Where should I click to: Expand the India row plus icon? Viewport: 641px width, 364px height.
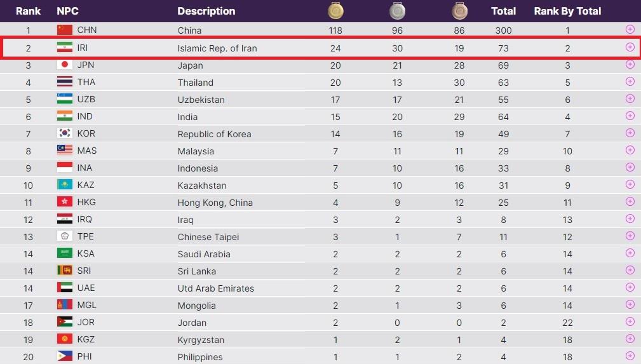(x=630, y=116)
